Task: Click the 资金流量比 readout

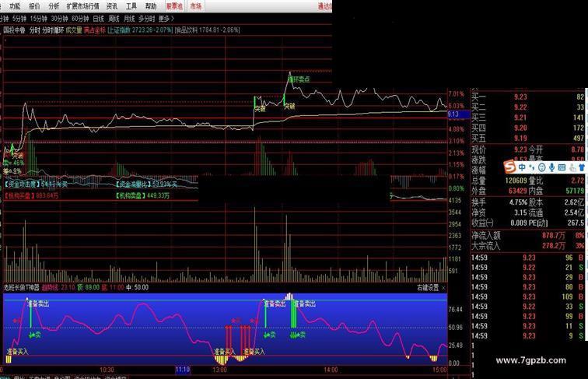Action: [x=146, y=184]
